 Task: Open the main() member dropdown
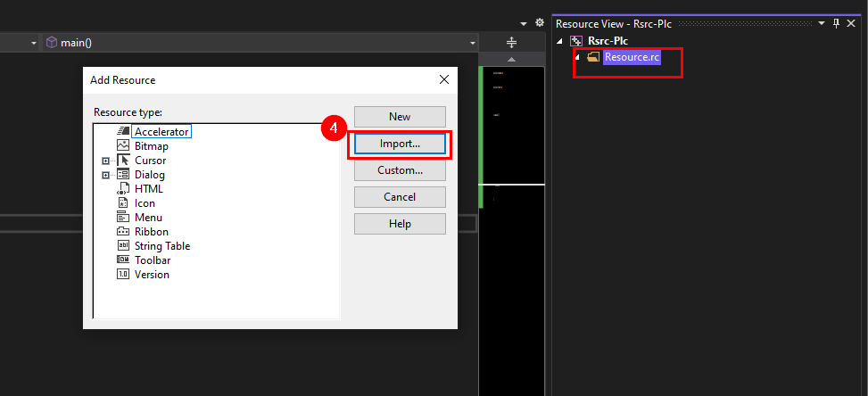click(x=472, y=43)
